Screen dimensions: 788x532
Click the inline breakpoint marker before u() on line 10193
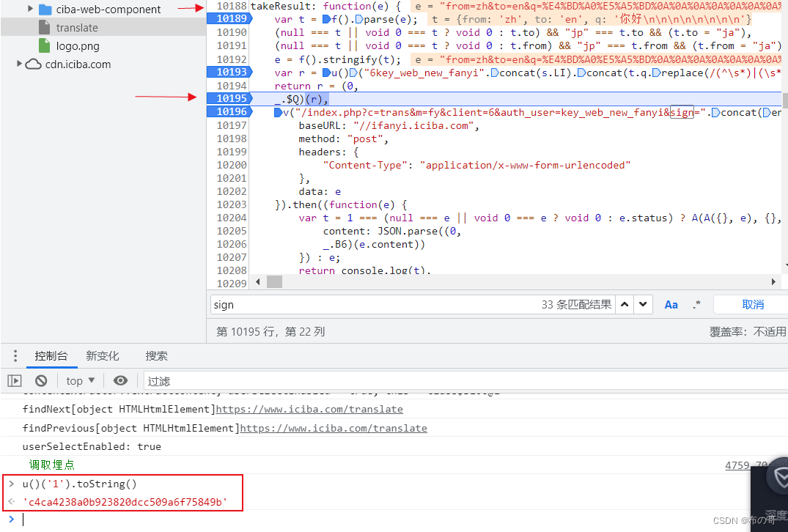(x=327, y=73)
